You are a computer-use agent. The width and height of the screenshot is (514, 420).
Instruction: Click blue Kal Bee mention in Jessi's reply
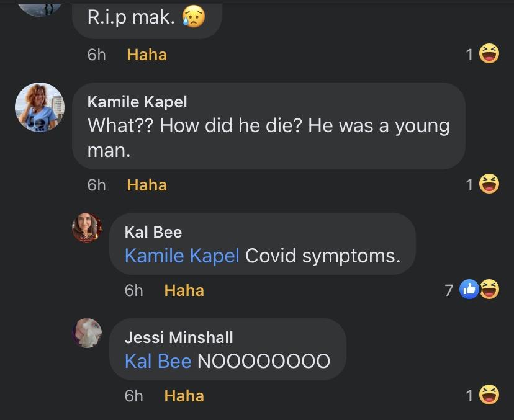158,361
